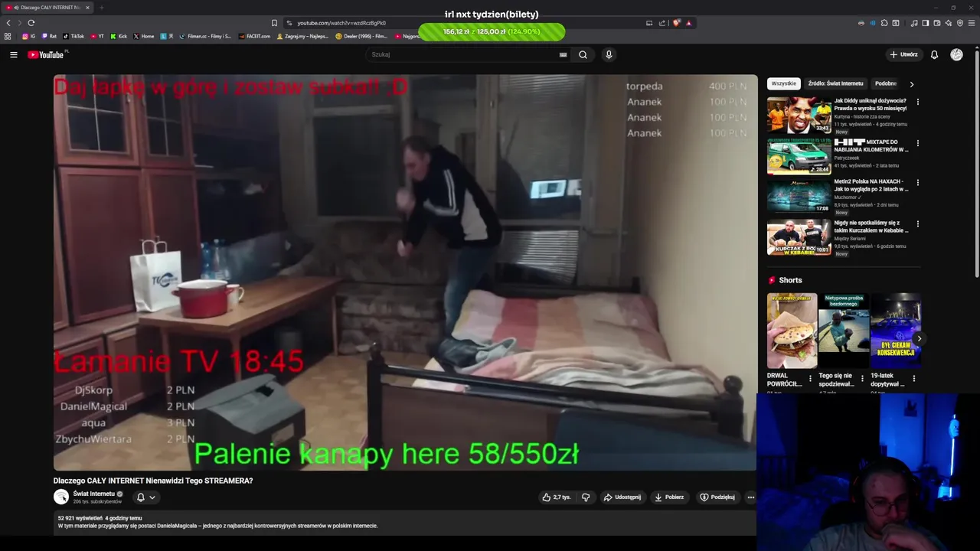Open the browser extensions puzzle icon
This screenshot has height=551, width=980.
point(884,23)
